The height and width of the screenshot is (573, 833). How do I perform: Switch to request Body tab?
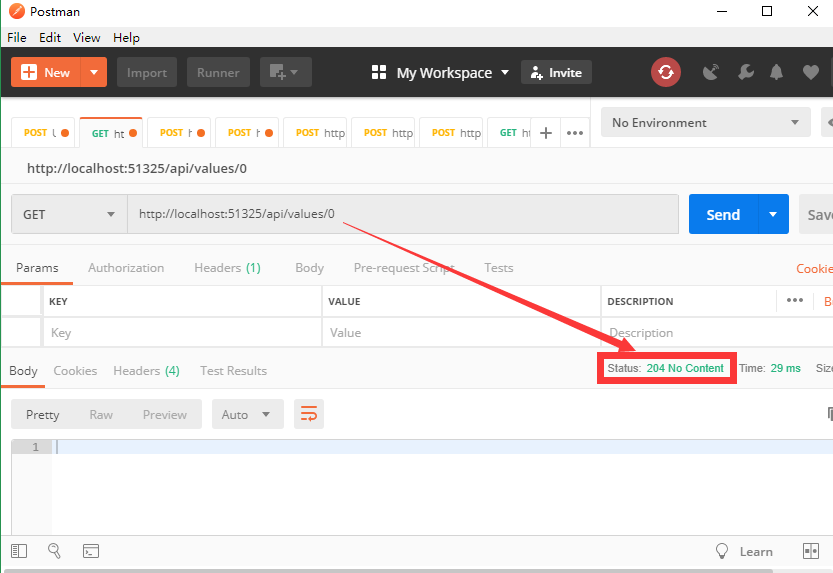coord(309,268)
